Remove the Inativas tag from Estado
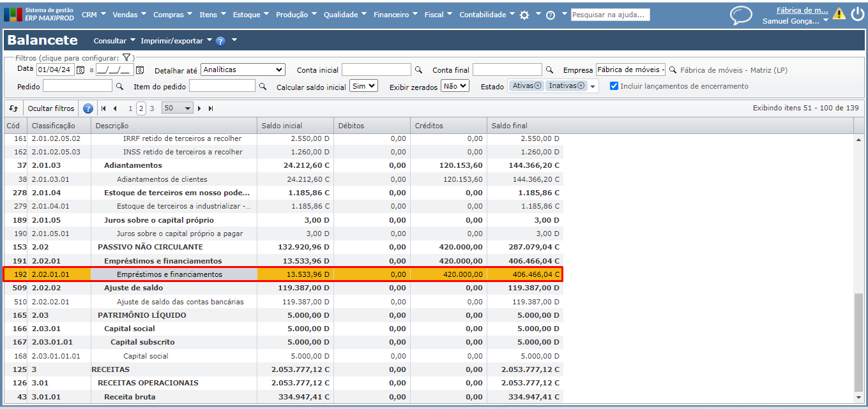 pyautogui.click(x=581, y=86)
